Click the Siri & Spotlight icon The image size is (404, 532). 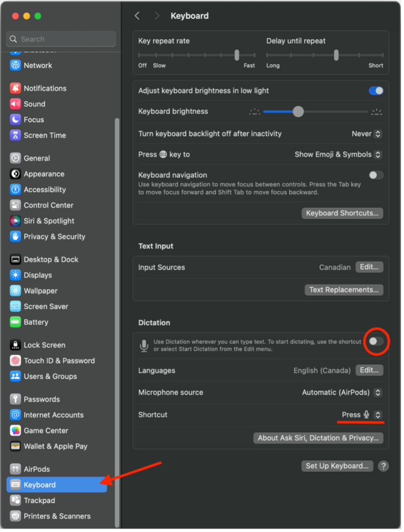[x=15, y=222]
